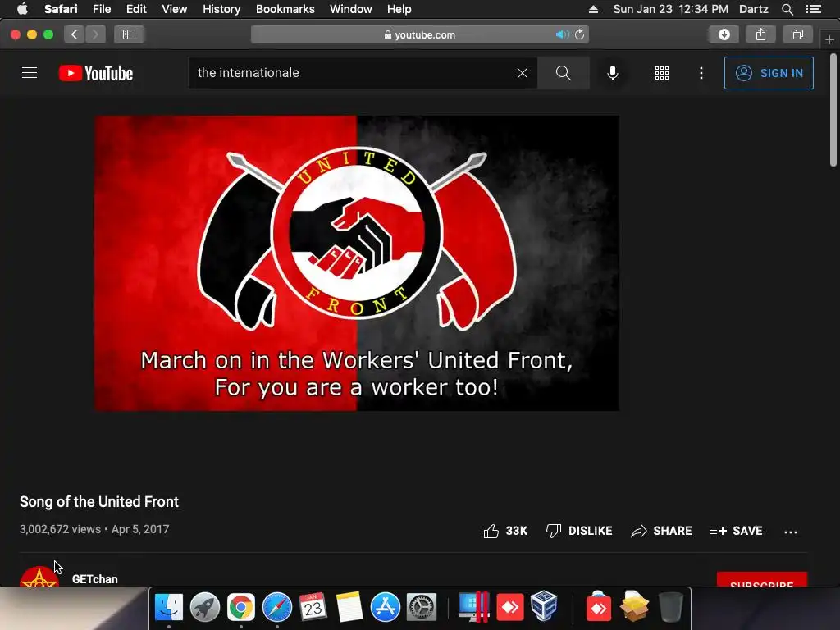
Task: Open the History menu
Action: click(221, 9)
